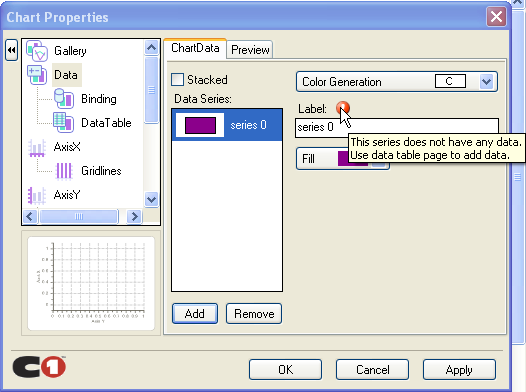Click the tree's down scroll arrow
The image size is (526, 392).
pyautogui.click(x=151, y=200)
